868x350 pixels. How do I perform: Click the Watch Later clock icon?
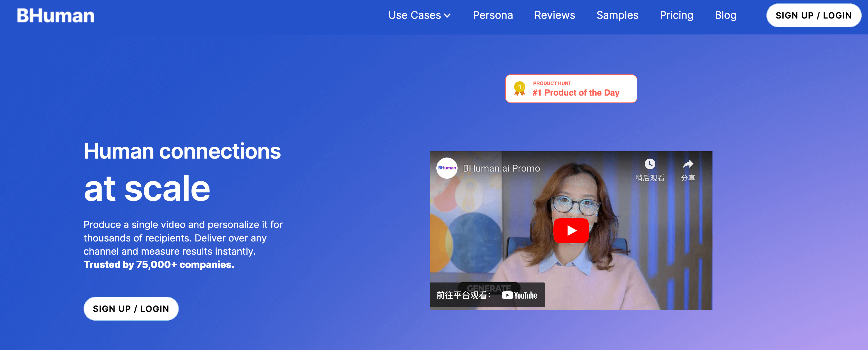(650, 164)
